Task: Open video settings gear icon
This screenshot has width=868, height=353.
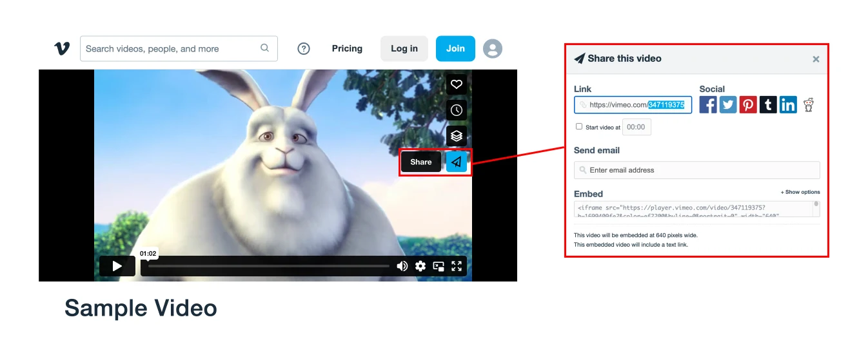Action: (420, 266)
